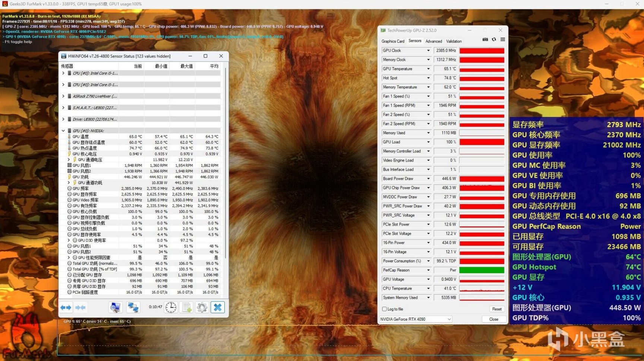
Task: Expand the GPU D3D 使用率 sub-item
Action: click(69, 240)
